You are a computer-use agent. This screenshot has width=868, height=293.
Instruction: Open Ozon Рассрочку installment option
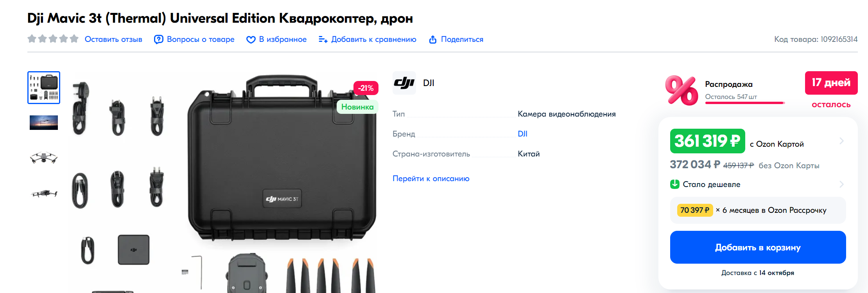click(758, 210)
